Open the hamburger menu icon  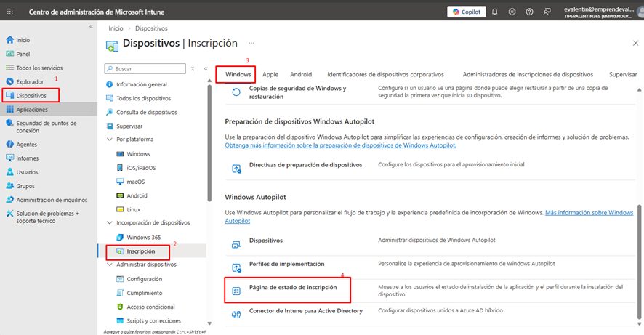coord(9,12)
